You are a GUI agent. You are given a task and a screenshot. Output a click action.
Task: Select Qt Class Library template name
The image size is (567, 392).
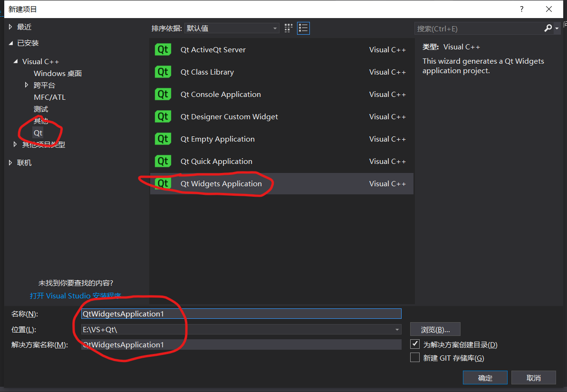coord(207,72)
